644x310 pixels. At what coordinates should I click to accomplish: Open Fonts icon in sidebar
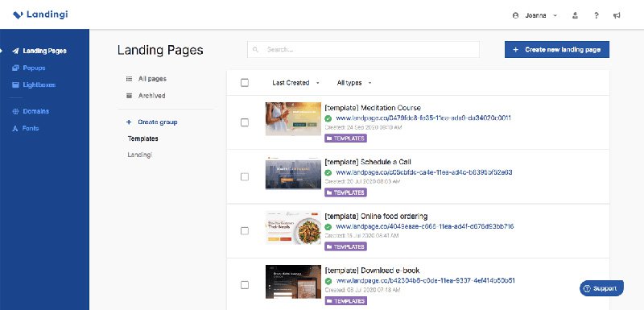[x=15, y=129]
